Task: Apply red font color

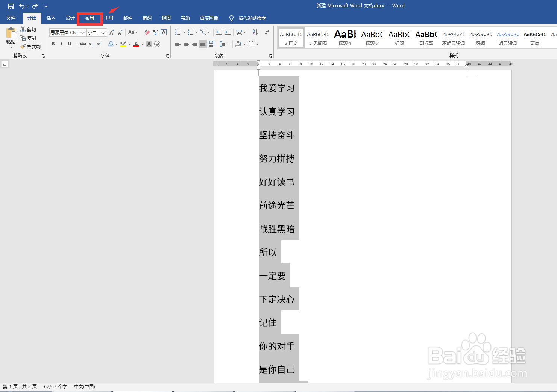Action: point(136,44)
